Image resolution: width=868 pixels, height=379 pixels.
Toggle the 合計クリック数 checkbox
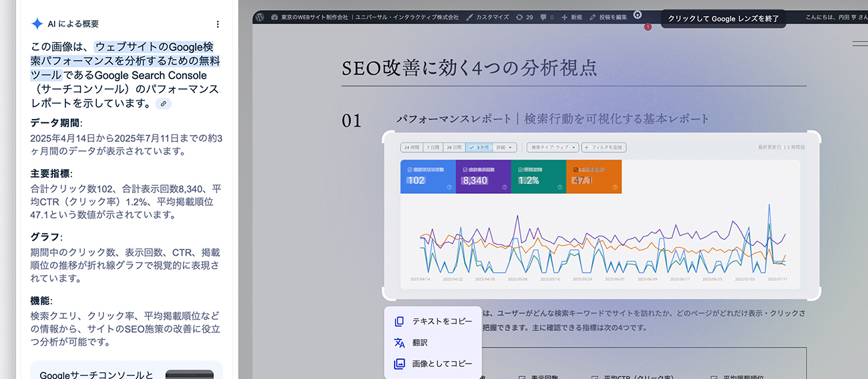409,170
